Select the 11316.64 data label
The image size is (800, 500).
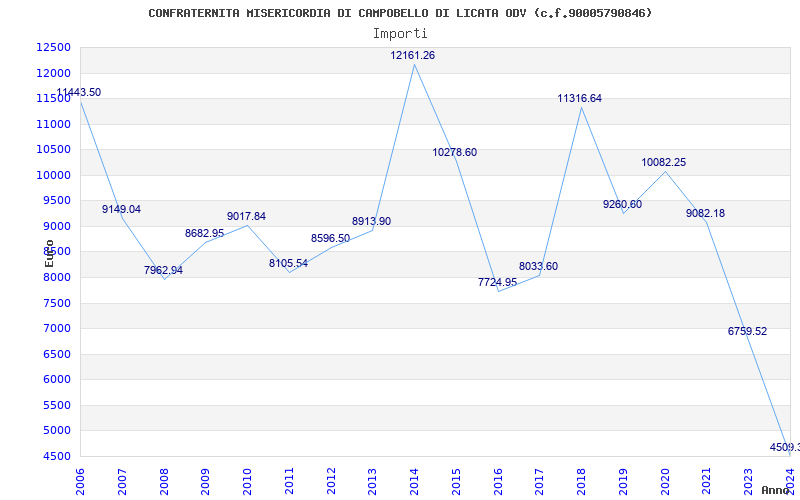(580, 98)
